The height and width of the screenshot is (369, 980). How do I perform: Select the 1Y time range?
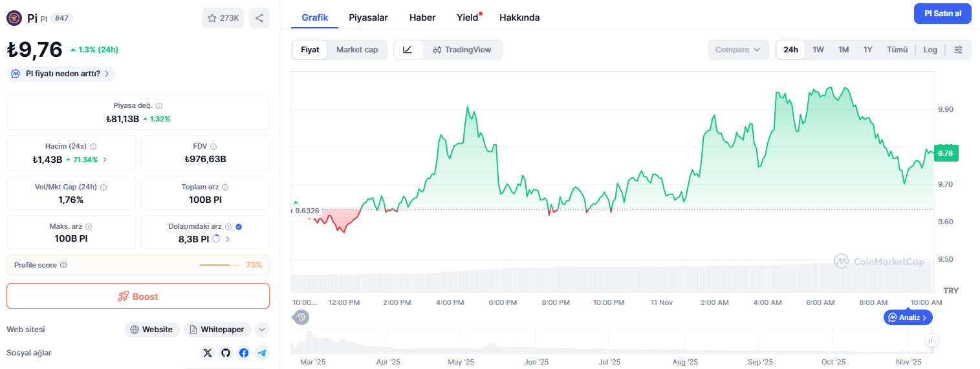point(868,50)
